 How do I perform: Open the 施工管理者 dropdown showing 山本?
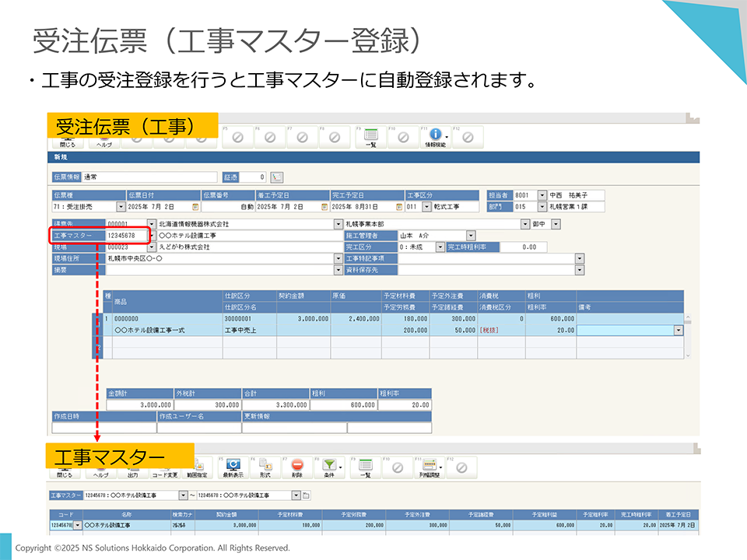471,236
